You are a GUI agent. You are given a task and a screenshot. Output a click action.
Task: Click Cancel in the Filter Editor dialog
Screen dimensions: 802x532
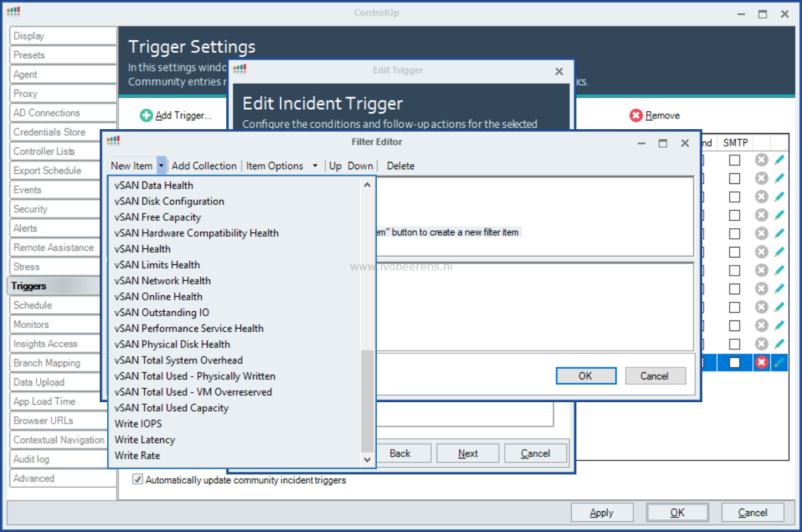tap(655, 375)
